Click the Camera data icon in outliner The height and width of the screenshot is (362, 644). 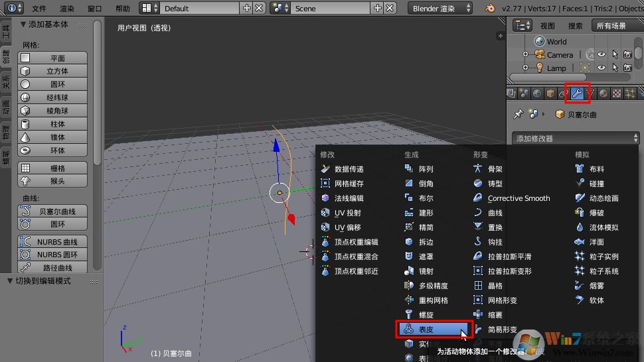coord(590,54)
